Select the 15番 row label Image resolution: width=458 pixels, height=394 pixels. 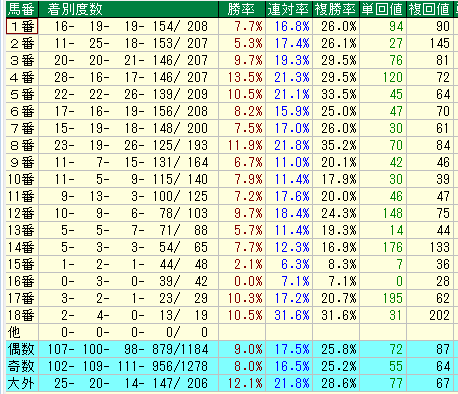[22, 264]
